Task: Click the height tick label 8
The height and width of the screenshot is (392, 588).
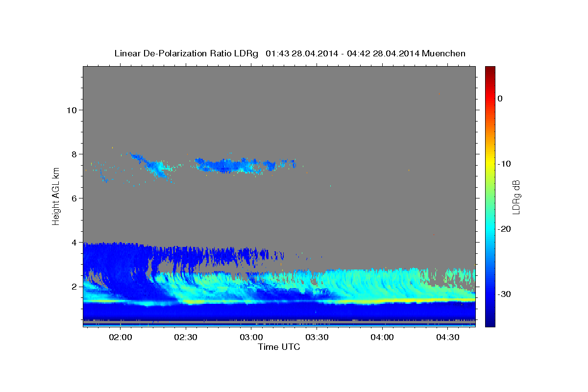Action: 74,154
